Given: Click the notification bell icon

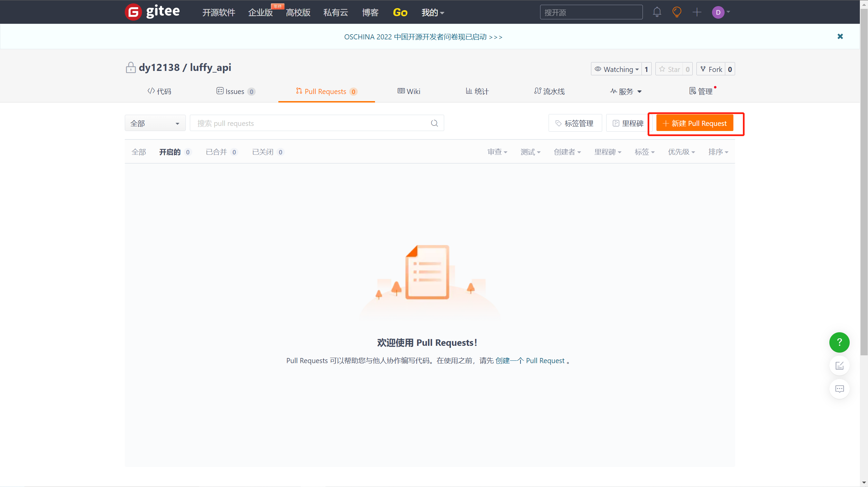Looking at the screenshot, I should 657,12.
